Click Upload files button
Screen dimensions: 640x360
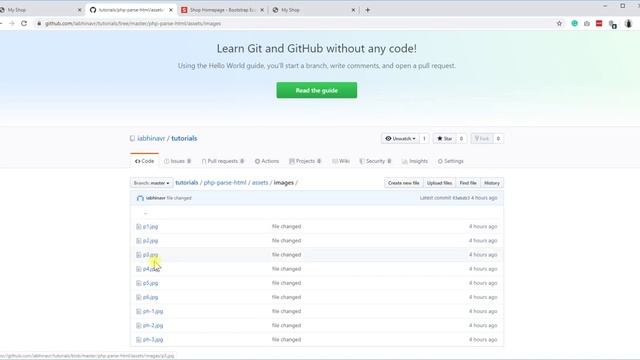click(x=439, y=183)
